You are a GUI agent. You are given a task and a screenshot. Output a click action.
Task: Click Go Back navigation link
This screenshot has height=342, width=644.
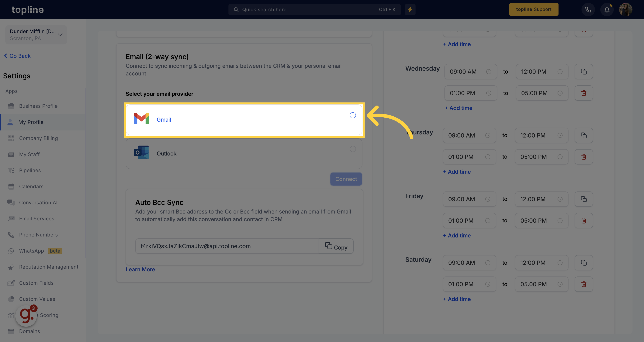point(17,56)
